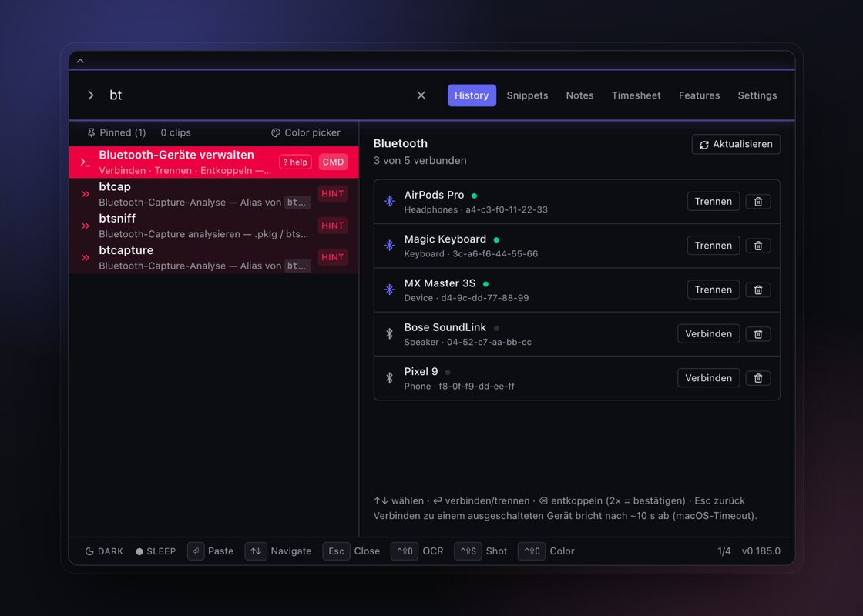Screen dimensions: 863x616
Task: Click Verbinden for Pixel 9
Action: (708, 378)
